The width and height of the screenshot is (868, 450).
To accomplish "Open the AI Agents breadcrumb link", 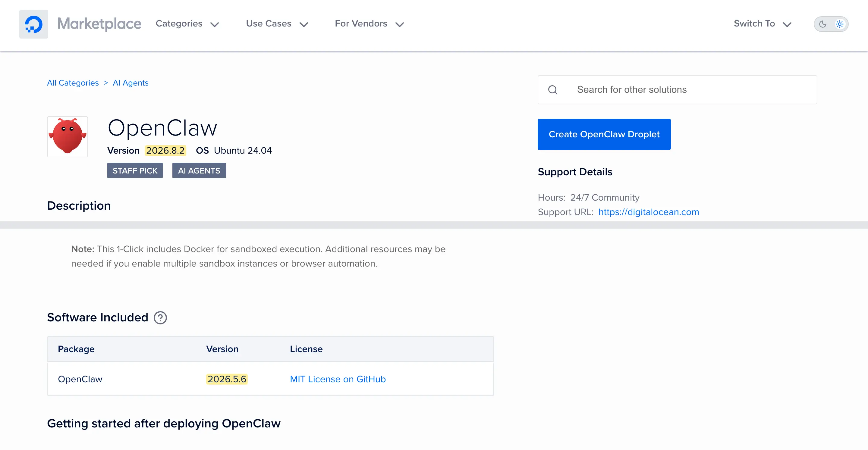I will tap(131, 83).
